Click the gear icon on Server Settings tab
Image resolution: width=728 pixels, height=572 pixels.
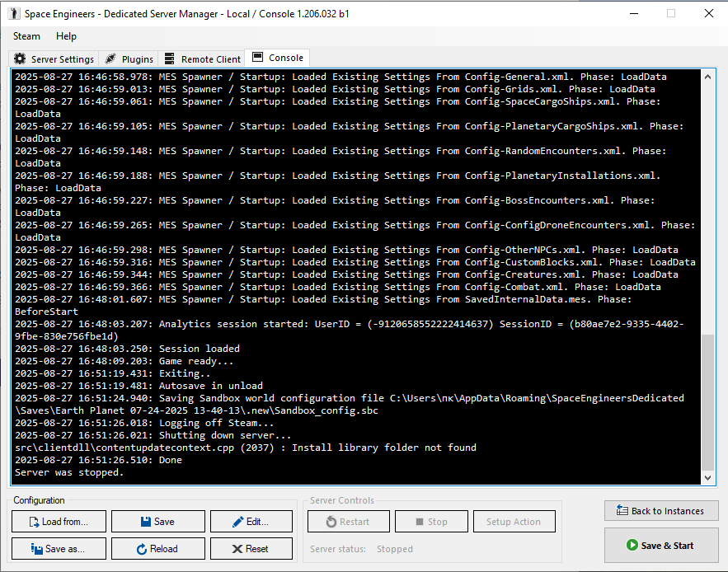coord(20,59)
